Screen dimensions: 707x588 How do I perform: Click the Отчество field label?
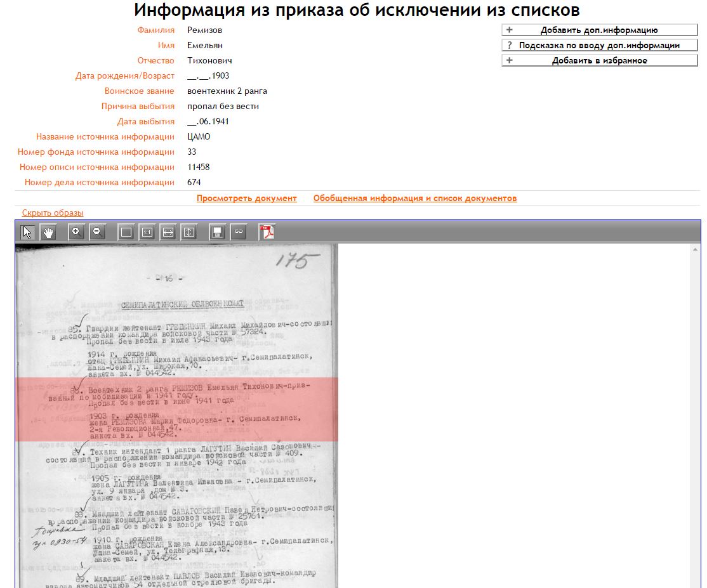click(156, 60)
